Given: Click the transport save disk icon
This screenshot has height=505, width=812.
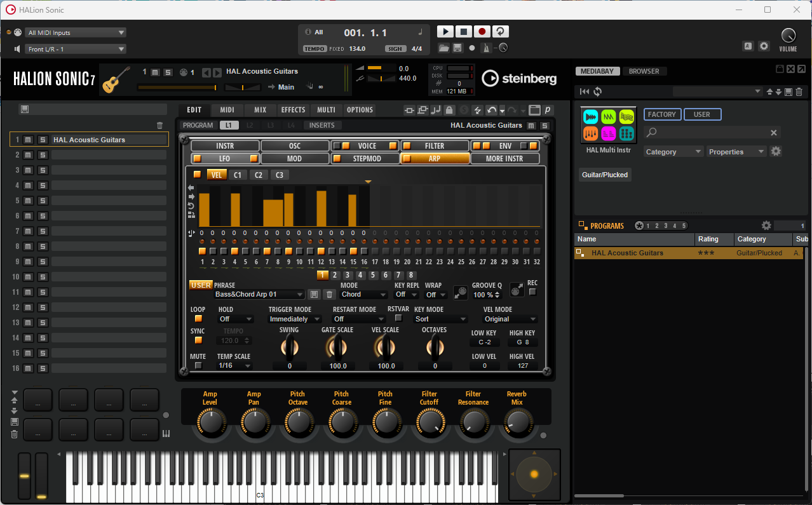Looking at the screenshot, I should click(457, 48).
